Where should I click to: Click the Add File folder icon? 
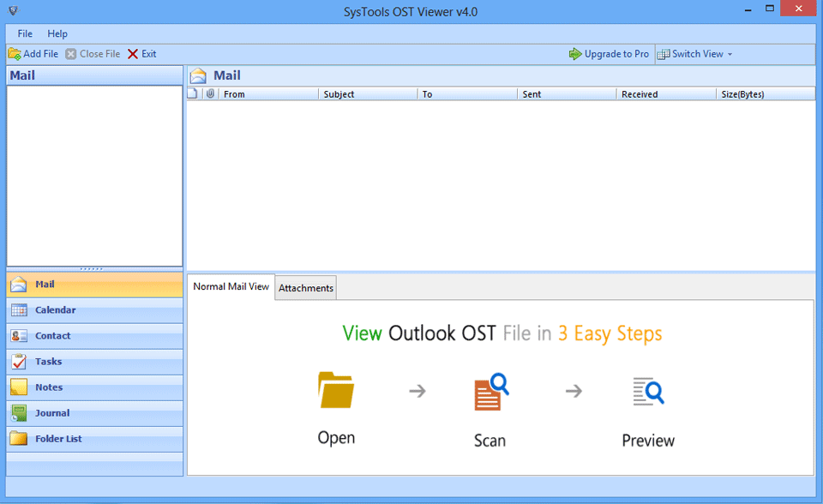(x=15, y=53)
